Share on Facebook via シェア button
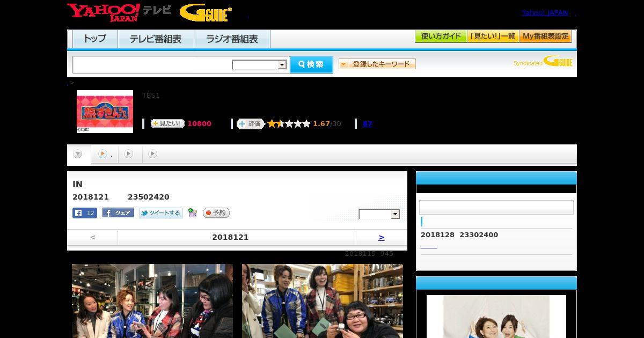The image size is (644, 338). pos(118,213)
